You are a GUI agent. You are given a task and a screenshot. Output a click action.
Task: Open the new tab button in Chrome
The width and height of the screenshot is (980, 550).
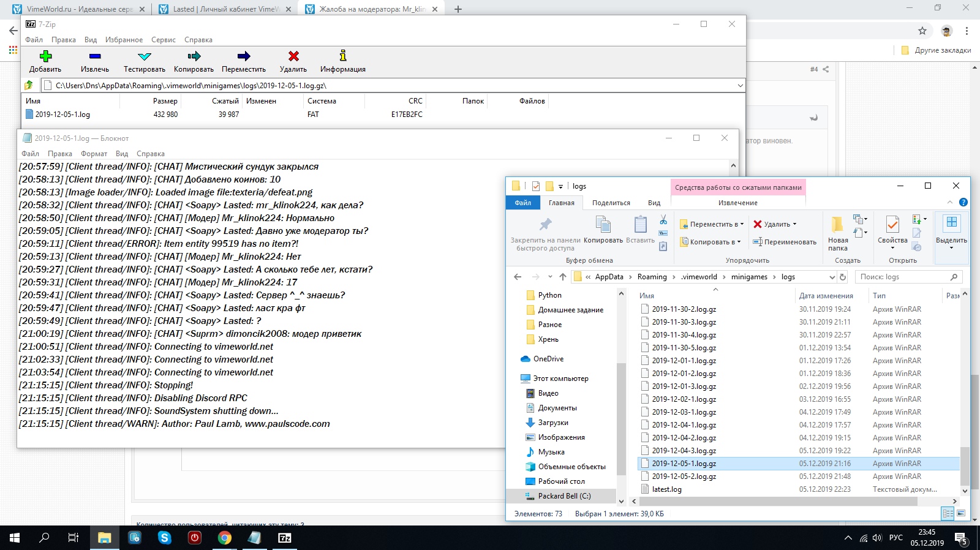click(x=458, y=9)
